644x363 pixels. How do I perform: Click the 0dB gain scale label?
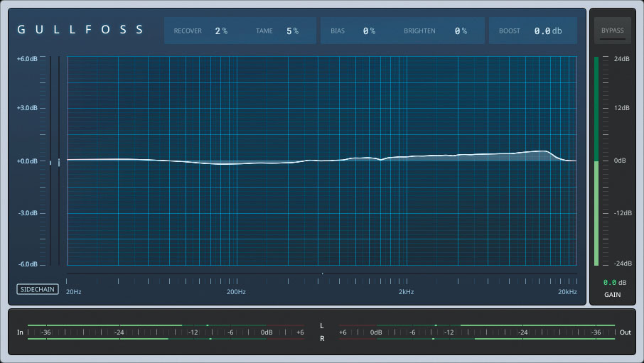pyautogui.click(x=620, y=160)
